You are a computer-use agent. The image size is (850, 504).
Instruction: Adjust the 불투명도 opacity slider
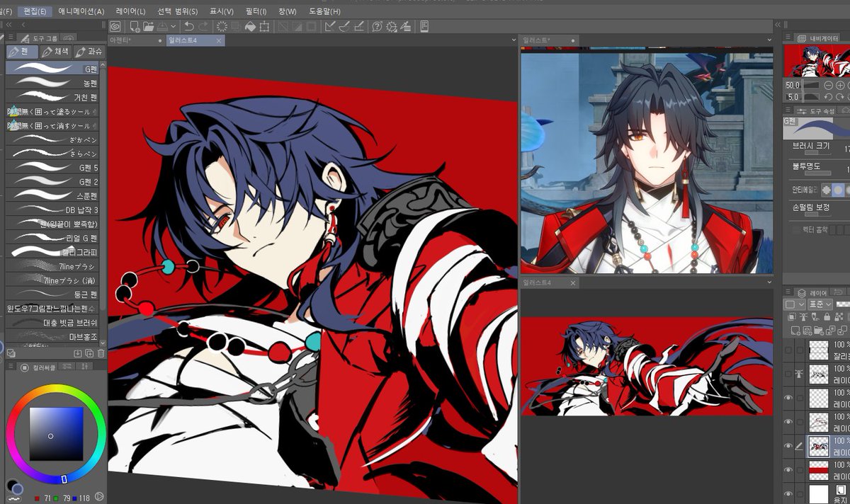[818, 173]
